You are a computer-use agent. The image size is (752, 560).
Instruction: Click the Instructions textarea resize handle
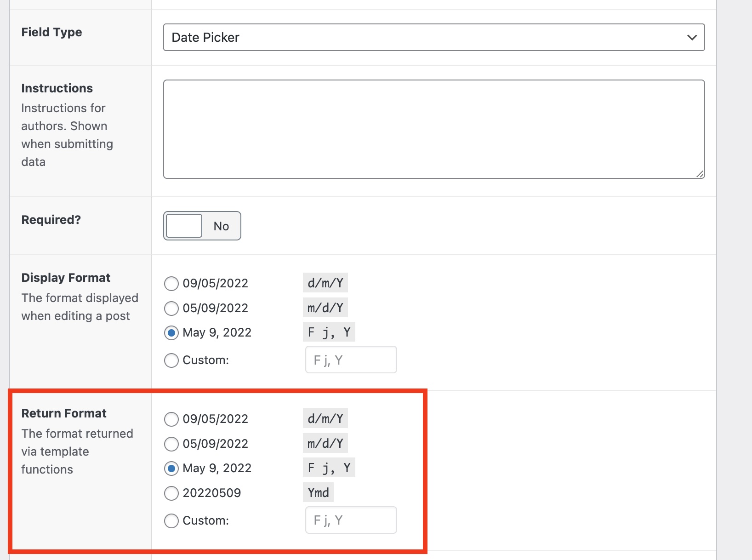click(x=700, y=174)
